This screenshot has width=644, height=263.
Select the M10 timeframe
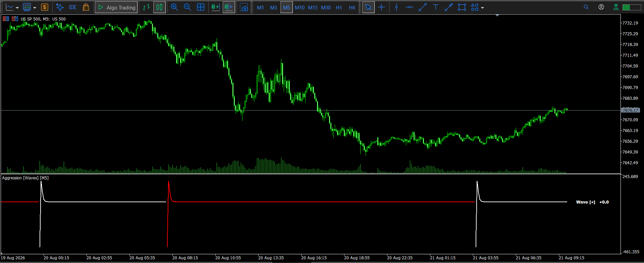300,8
